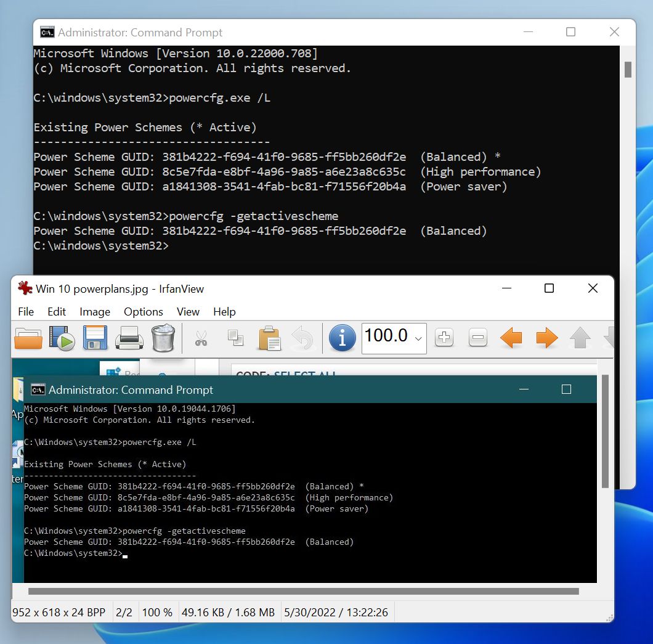Maximize the Administrator: Command Prompt window
Viewport: 653px width, 644px height.
tap(570, 32)
